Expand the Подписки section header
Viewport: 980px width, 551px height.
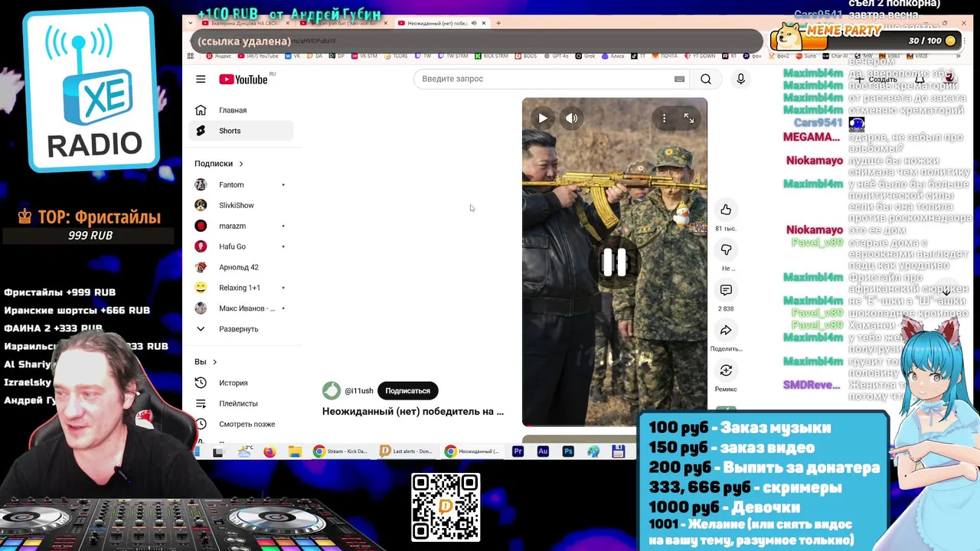tap(219, 164)
